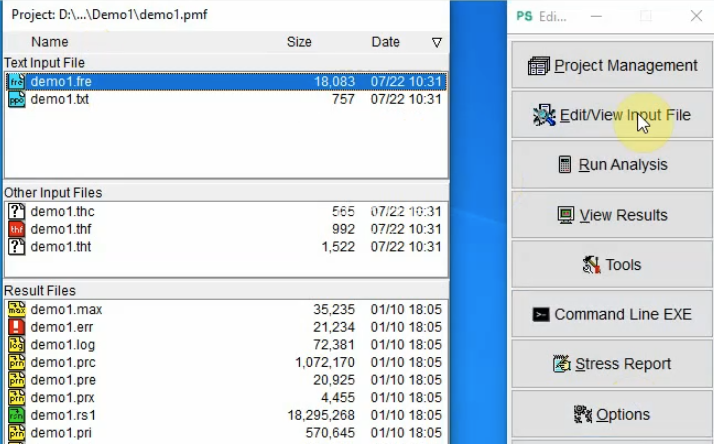The width and height of the screenshot is (714, 444).
Task: Click the demo1.txt file icon
Action: point(16,99)
